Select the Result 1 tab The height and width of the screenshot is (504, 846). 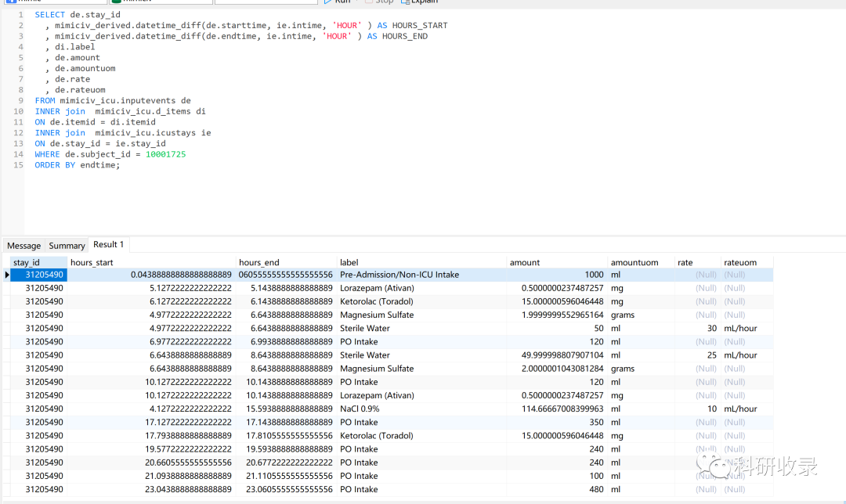tap(108, 245)
